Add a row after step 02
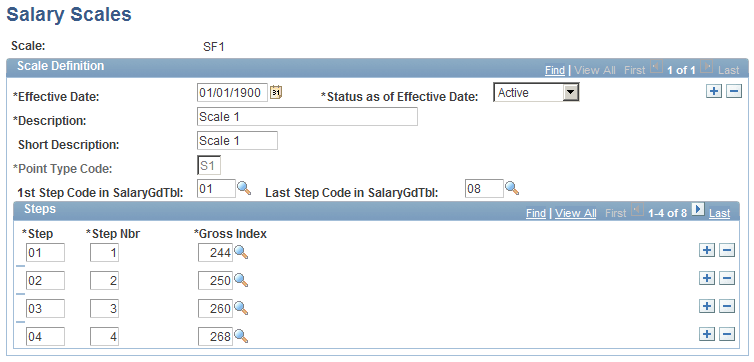The height and width of the screenshot is (362, 754). pyautogui.click(x=706, y=278)
